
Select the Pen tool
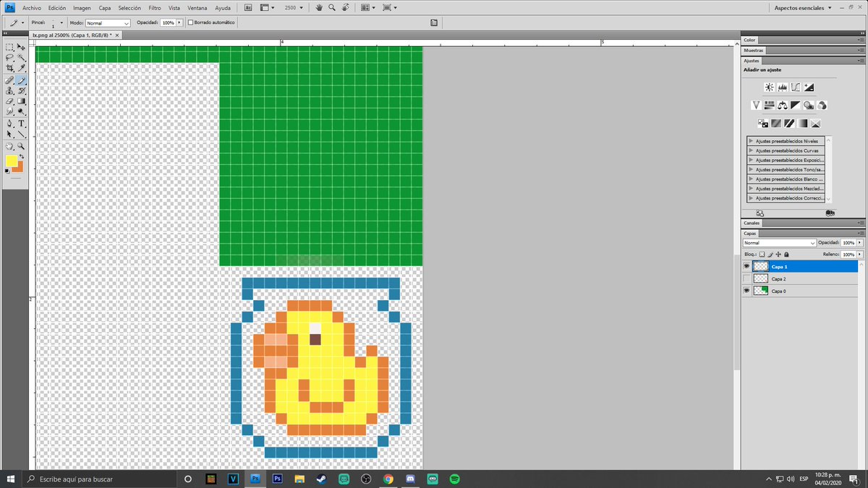point(9,124)
